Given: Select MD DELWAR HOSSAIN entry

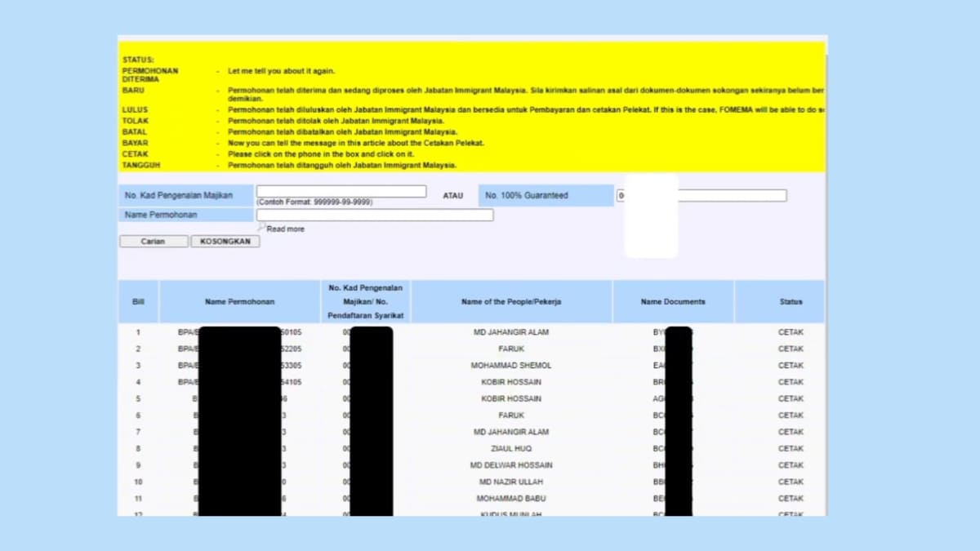Looking at the screenshot, I should point(511,465).
